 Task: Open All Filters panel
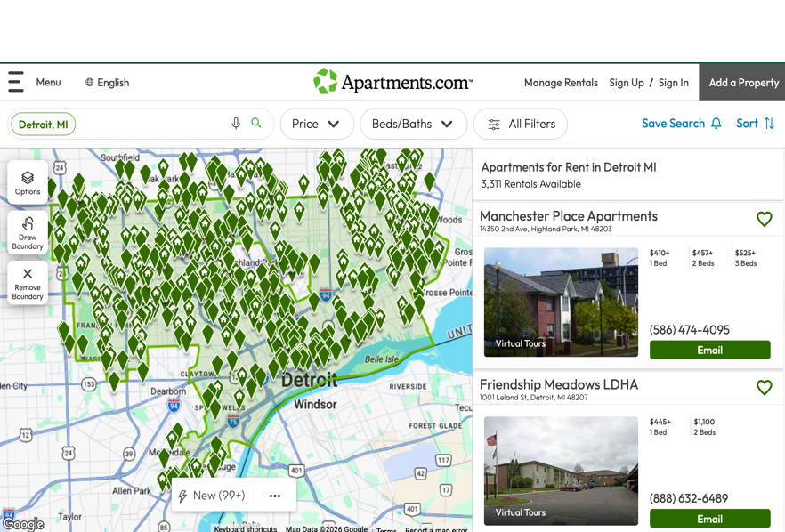click(x=520, y=124)
